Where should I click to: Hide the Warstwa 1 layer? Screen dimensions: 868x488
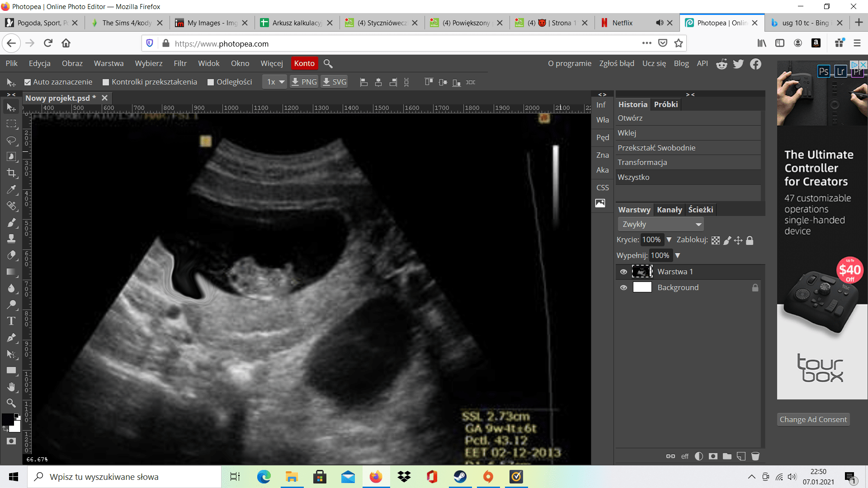[x=623, y=272]
